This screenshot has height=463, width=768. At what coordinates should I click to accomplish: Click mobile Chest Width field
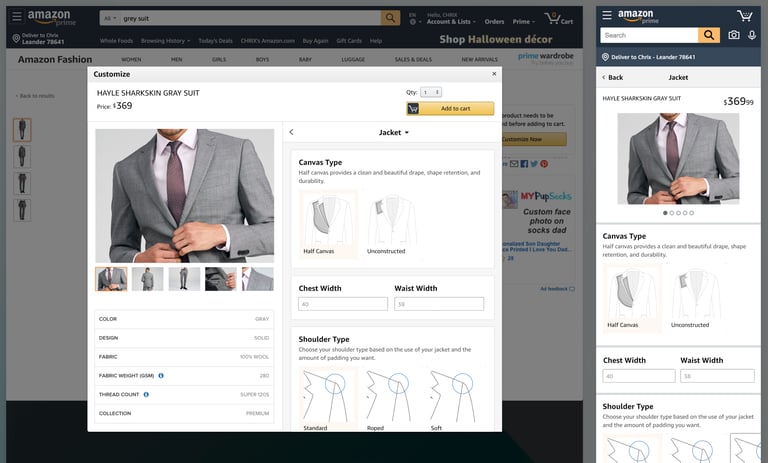(639, 376)
